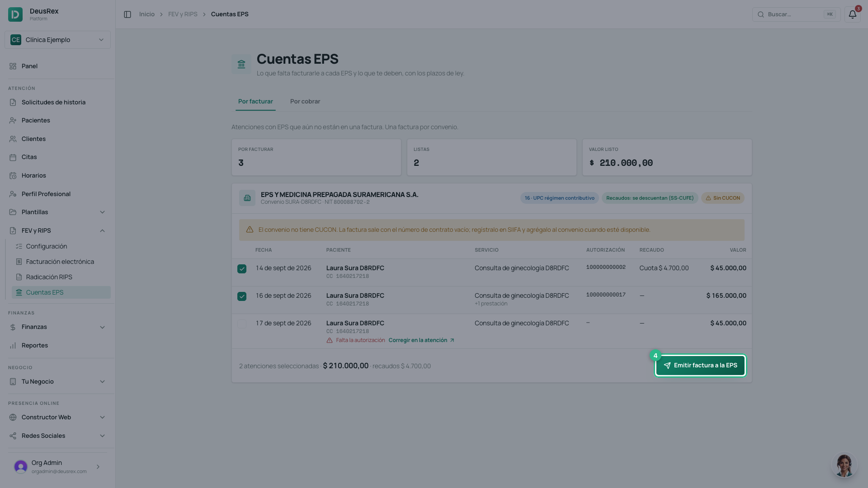Viewport: 868px width, 488px height.
Task: Open Panel from the sidebar
Action: click(57, 66)
